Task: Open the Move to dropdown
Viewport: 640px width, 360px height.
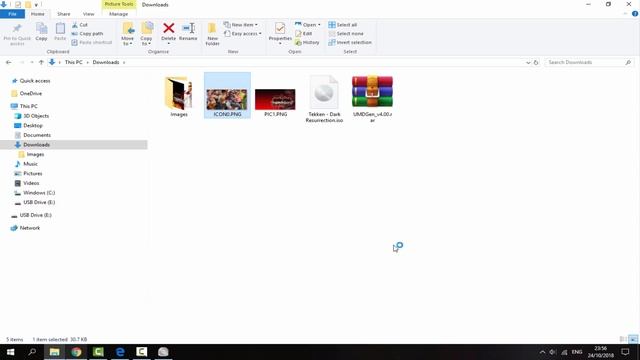Action: (x=128, y=34)
